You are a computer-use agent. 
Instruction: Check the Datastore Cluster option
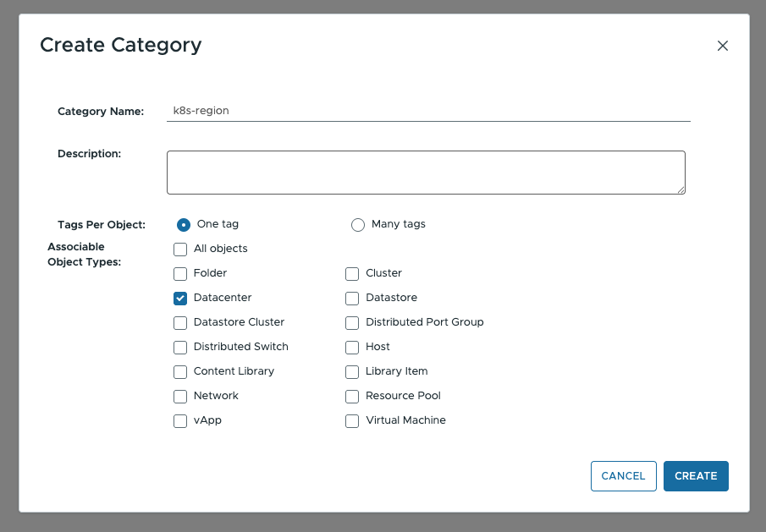180,322
